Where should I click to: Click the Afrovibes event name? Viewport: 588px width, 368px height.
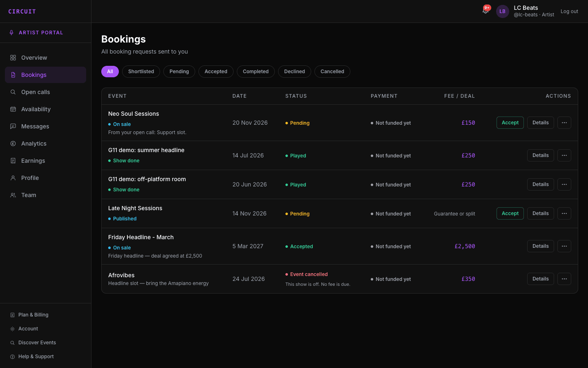click(x=121, y=275)
